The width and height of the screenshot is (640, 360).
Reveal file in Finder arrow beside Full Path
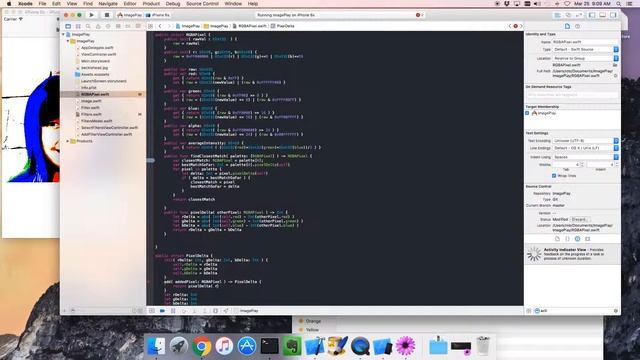click(616, 76)
